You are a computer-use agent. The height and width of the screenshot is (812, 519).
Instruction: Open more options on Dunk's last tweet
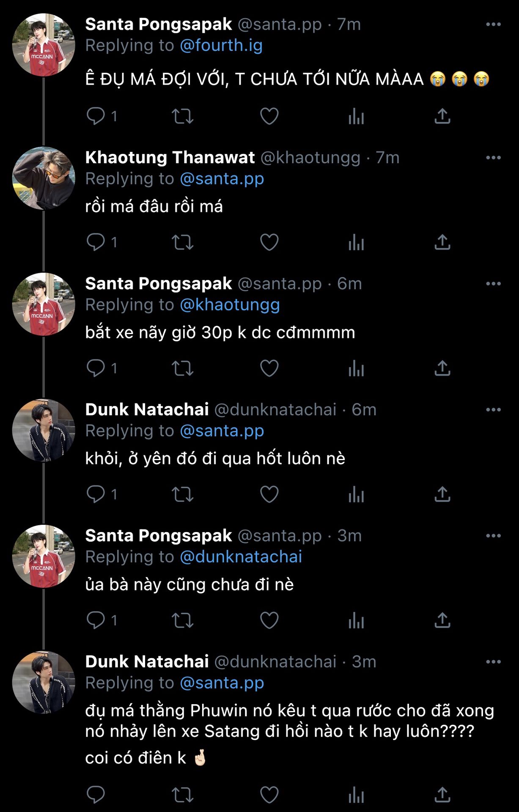[x=493, y=662]
